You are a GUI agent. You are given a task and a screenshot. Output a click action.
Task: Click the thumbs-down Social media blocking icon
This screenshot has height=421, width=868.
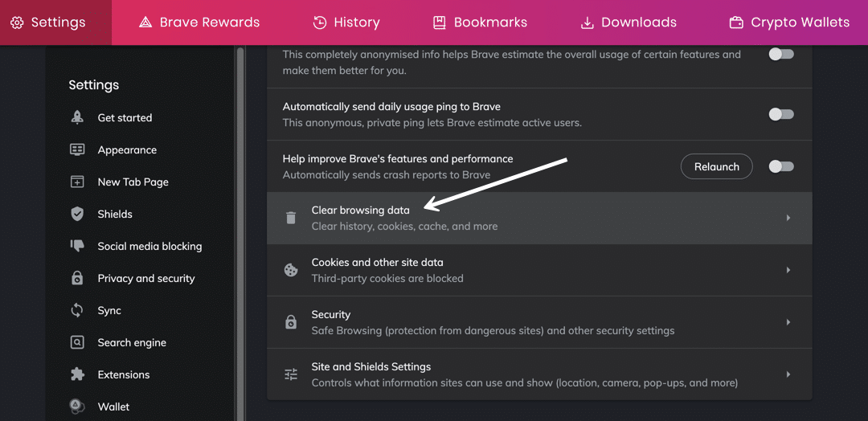click(77, 246)
